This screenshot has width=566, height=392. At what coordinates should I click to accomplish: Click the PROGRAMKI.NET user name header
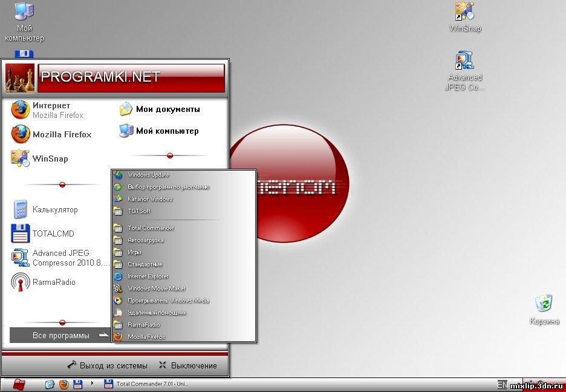pyautogui.click(x=131, y=78)
